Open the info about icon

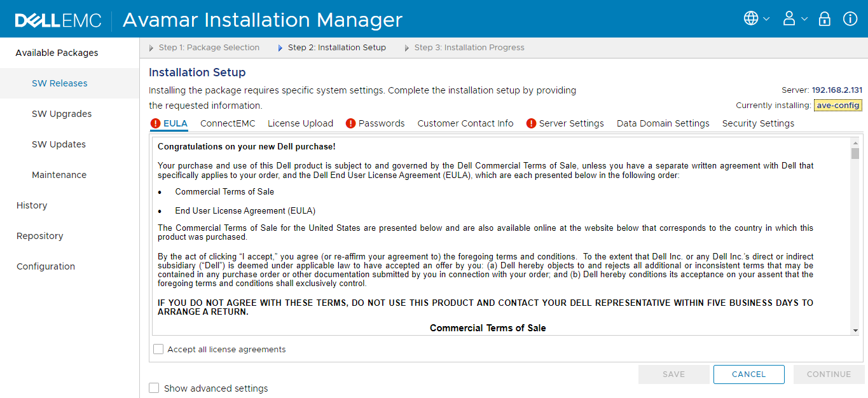pos(850,18)
